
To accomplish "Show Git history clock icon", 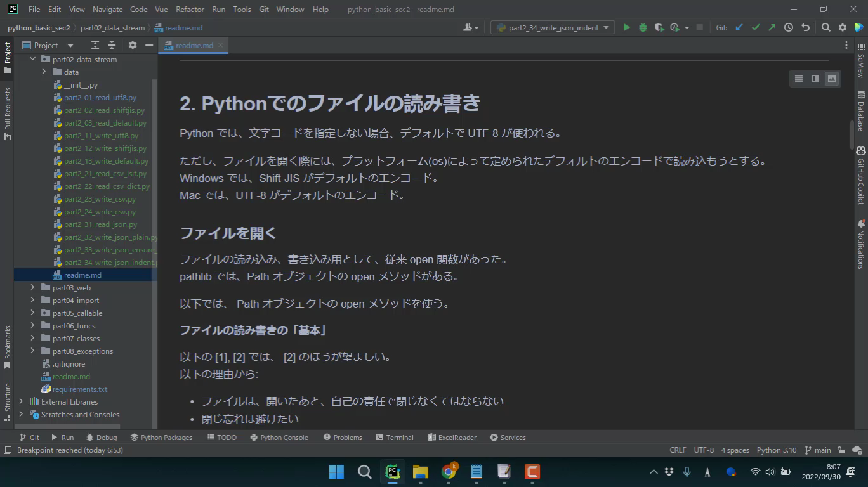I will pyautogui.click(x=788, y=28).
